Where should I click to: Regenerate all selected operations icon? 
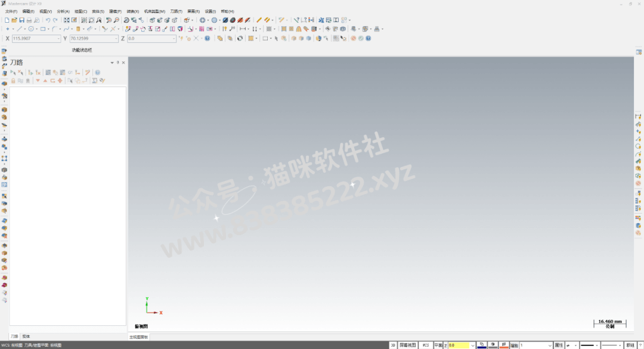click(30, 72)
